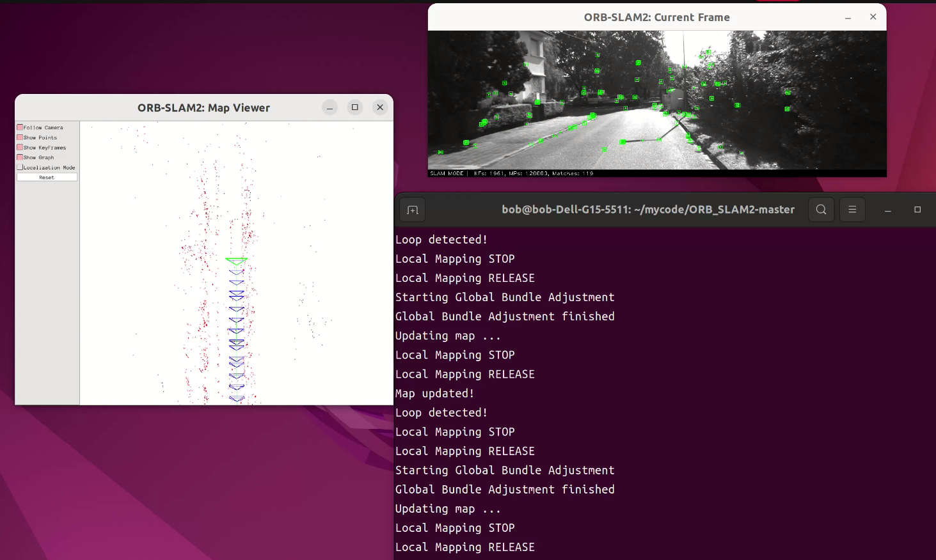Maximize the terminal window
Viewport: 936px width, 560px height.
(x=917, y=210)
